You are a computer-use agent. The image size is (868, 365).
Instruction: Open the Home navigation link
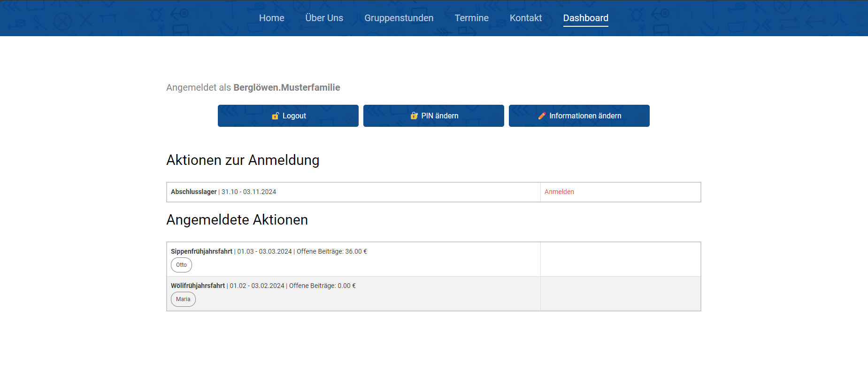pyautogui.click(x=271, y=18)
